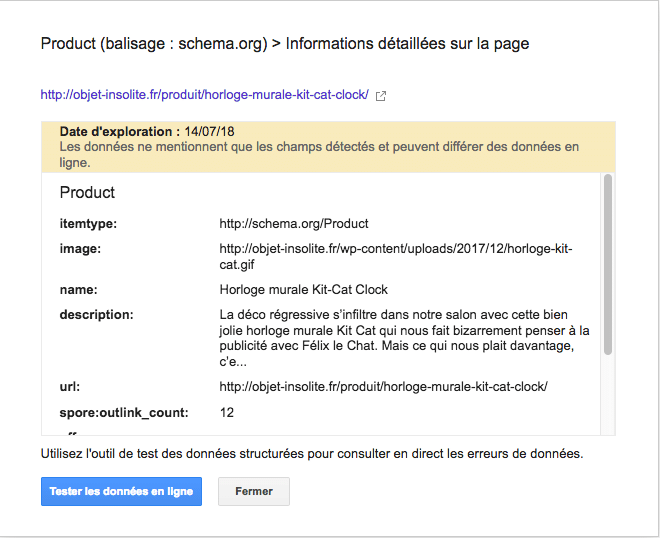Select the http://schema.org/Product value
This screenshot has width=660, height=538.
pos(294,224)
